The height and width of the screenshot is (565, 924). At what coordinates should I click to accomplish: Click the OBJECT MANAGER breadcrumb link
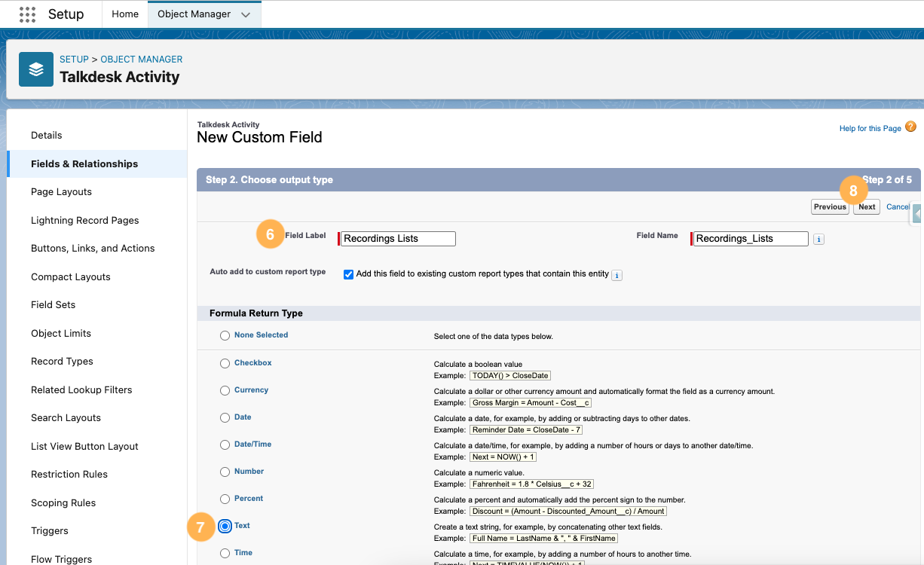pos(141,60)
